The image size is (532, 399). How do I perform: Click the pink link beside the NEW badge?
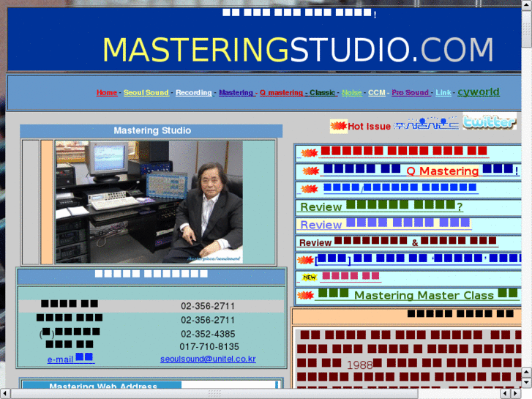351,276
